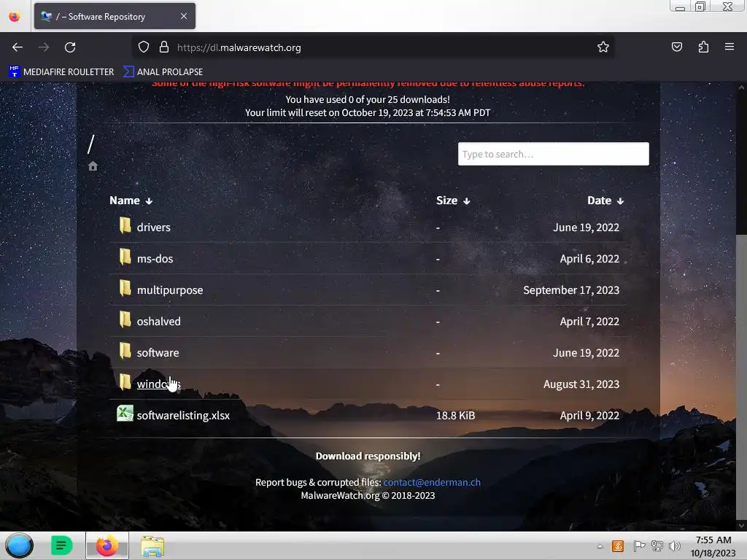Click the scrollbar down arrow
This screenshot has width=747, height=560.
pyautogui.click(x=741, y=526)
